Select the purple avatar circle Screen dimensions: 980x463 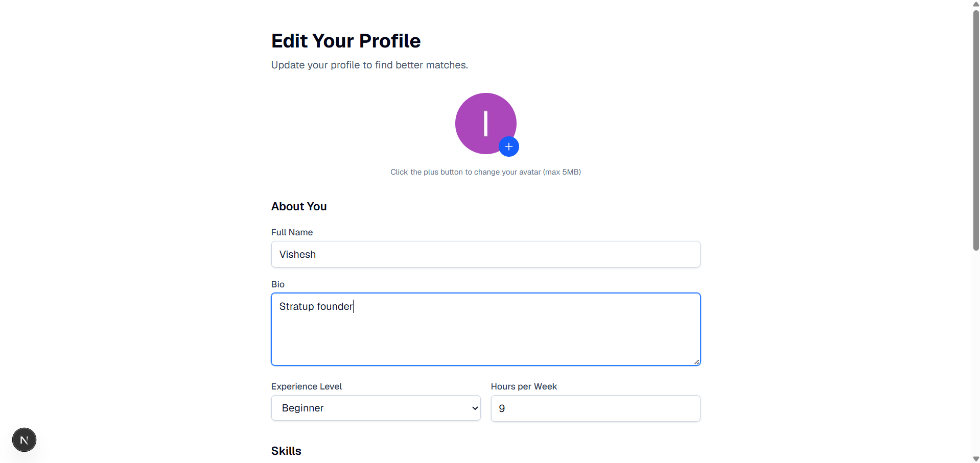tap(485, 123)
